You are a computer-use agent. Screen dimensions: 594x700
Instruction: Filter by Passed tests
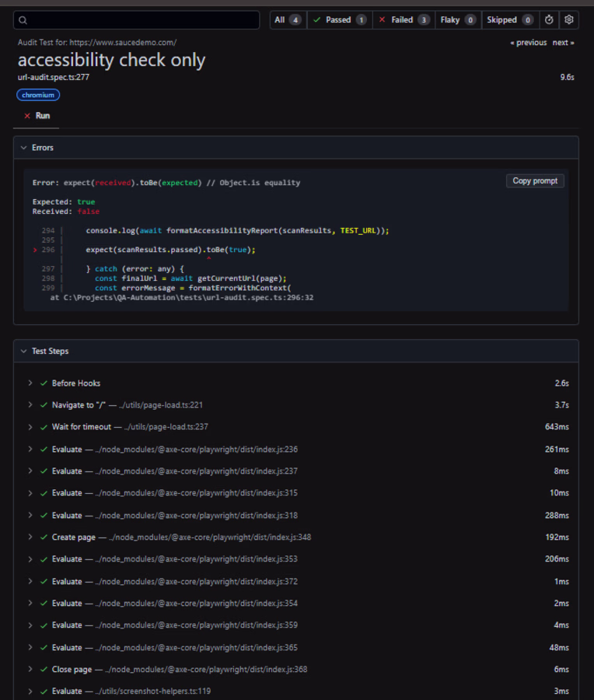(340, 20)
